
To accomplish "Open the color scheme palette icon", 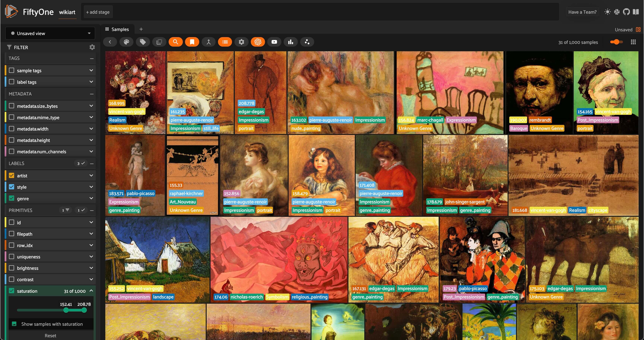I will pos(127,42).
